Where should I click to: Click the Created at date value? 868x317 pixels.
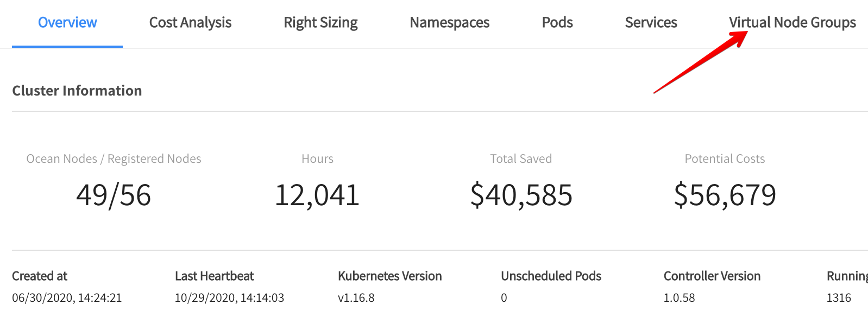67,298
